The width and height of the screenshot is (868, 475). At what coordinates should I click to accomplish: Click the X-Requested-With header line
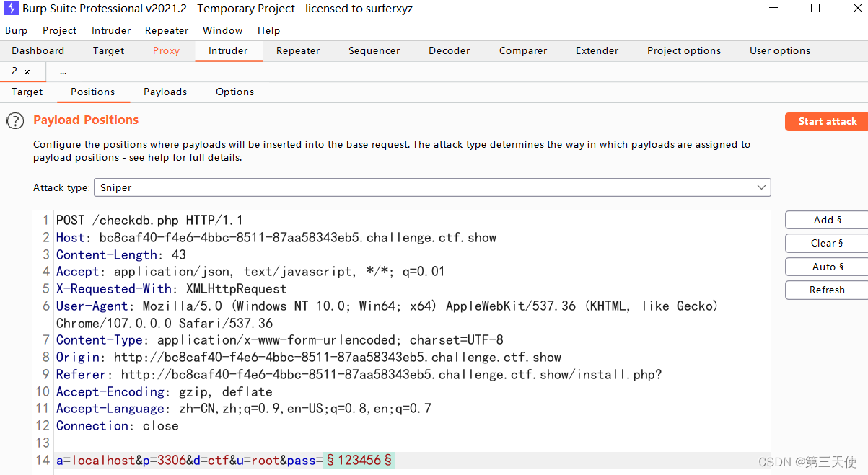tap(171, 289)
